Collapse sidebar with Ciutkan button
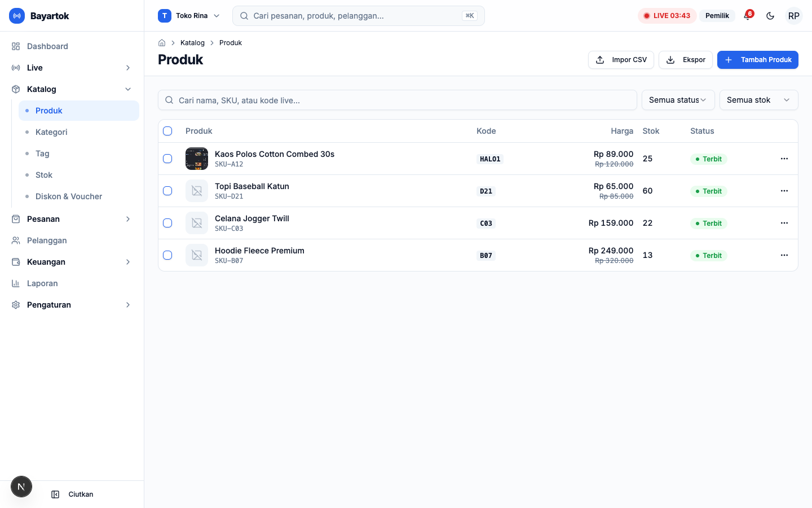The width and height of the screenshot is (812, 508). (72, 494)
